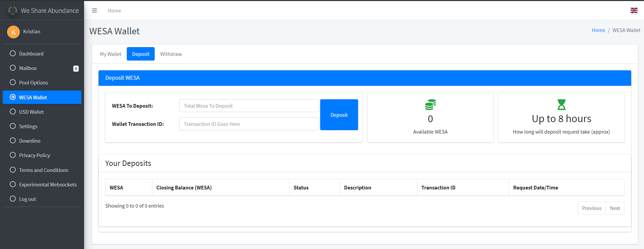Click the green hourglass icon
The image size is (644, 249).
(x=561, y=105)
